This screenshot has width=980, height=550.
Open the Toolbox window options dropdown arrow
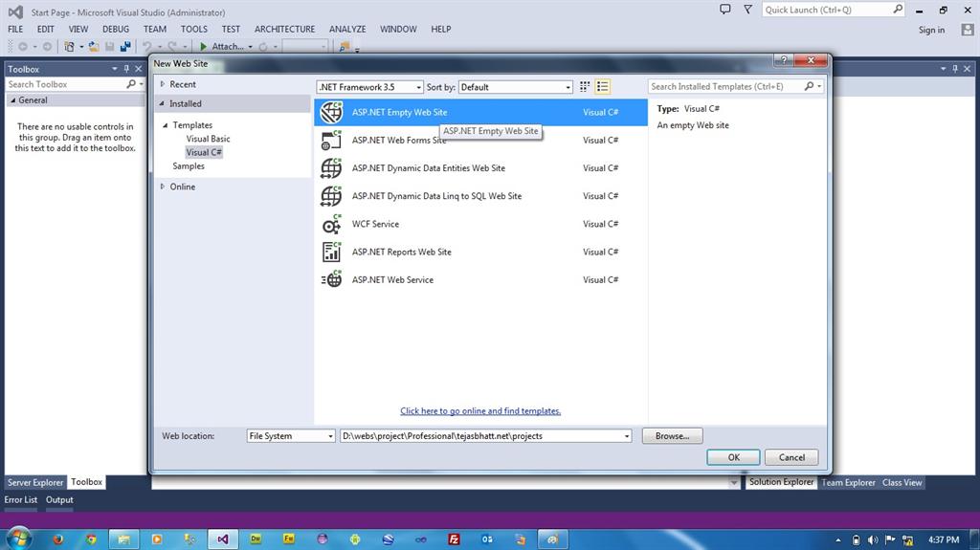pyautogui.click(x=115, y=69)
